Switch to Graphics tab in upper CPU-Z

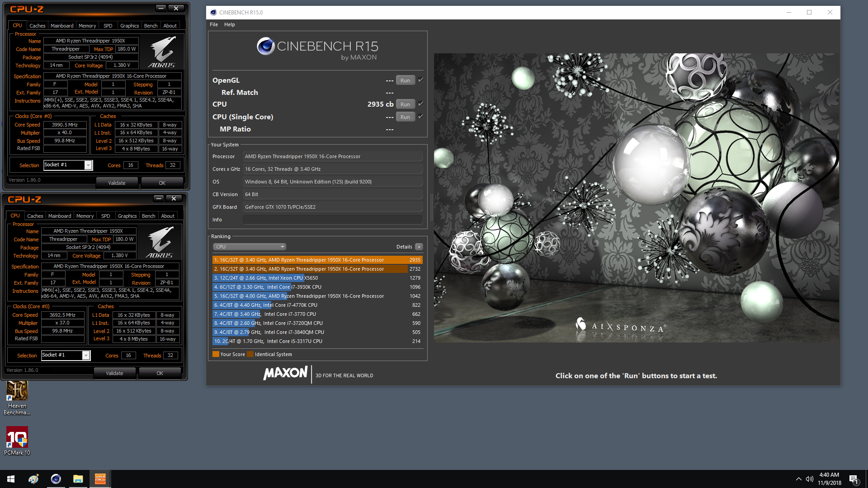click(x=129, y=26)
